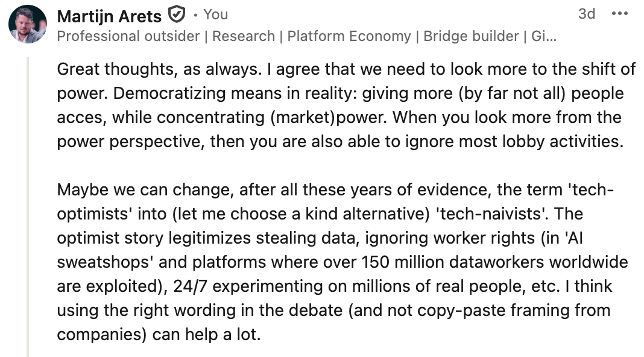This screenshot has width=644, height=357.
Task: Click the sentence starting Great thoughts
Action: [159, 69]
